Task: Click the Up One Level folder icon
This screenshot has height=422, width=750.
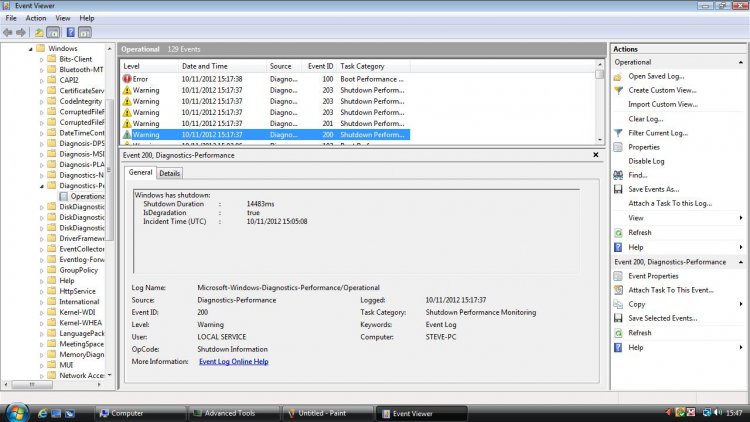Action: coord(39,33)
